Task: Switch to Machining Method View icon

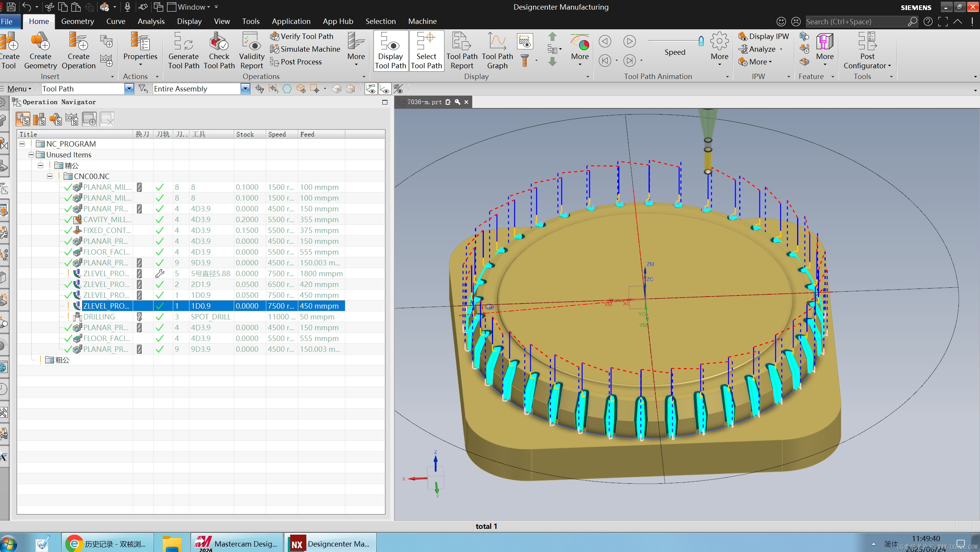Action: click(72, 120)
